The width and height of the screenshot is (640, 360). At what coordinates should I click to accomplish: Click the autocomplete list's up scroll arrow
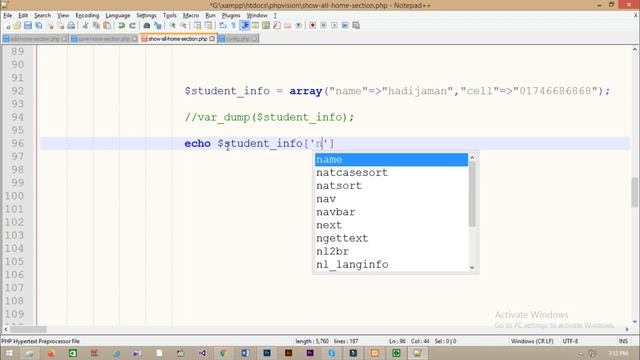[x=472, y=157]
